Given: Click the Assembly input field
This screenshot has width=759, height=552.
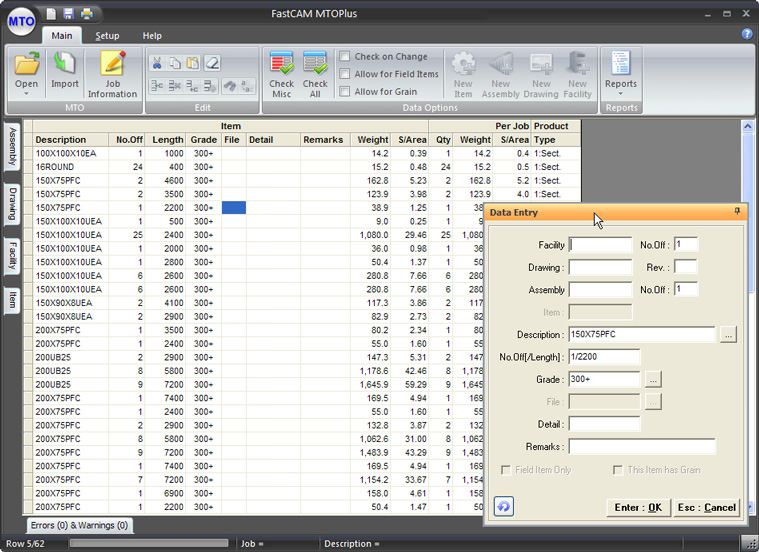Looking at the screenshot, I should pyautogui.click(x=600, y=290).
